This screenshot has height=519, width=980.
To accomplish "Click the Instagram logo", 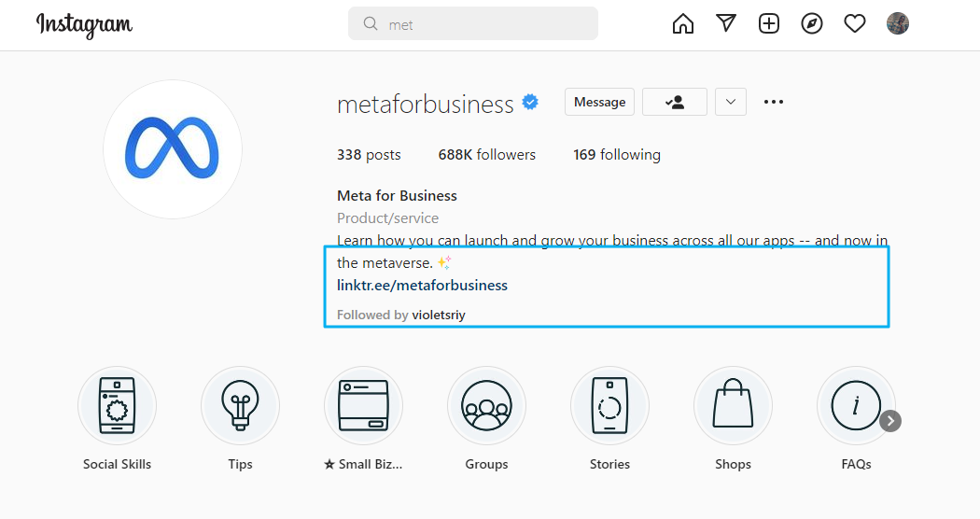I will 84,25.
